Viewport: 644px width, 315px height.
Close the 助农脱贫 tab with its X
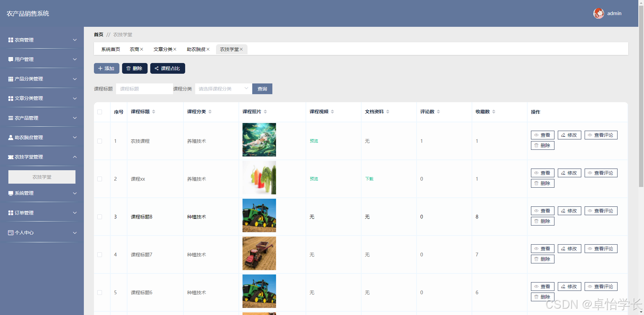point(208,49)
